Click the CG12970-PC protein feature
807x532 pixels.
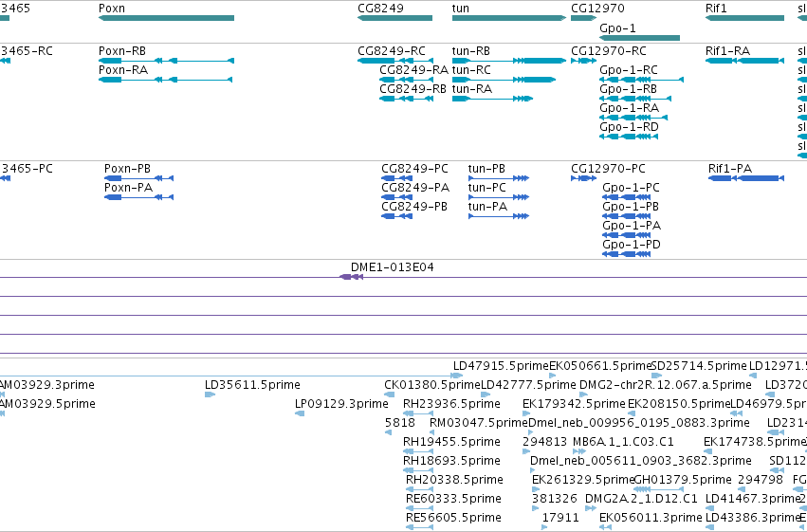583,178
